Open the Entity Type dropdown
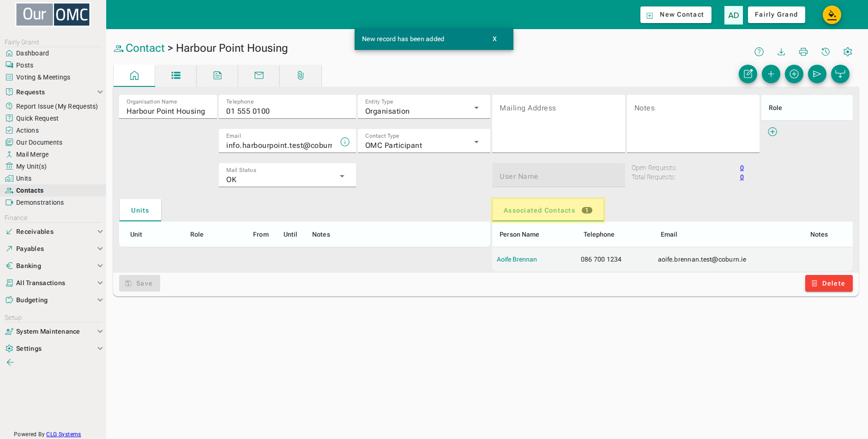Viewport: 868px width, 439px height. click(x=424, y=107)
